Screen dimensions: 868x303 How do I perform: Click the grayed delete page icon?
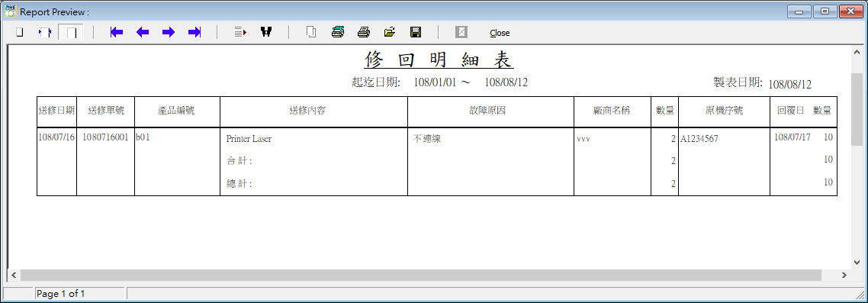461,33
